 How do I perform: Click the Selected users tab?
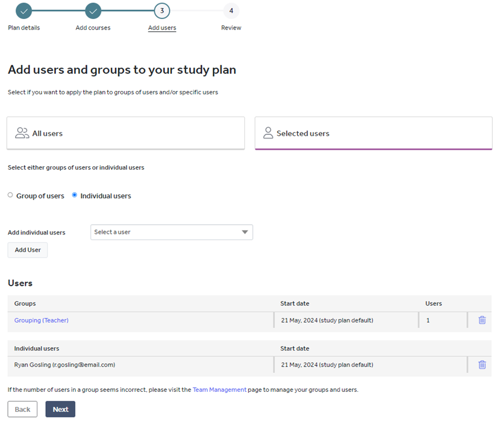(373, 133)
